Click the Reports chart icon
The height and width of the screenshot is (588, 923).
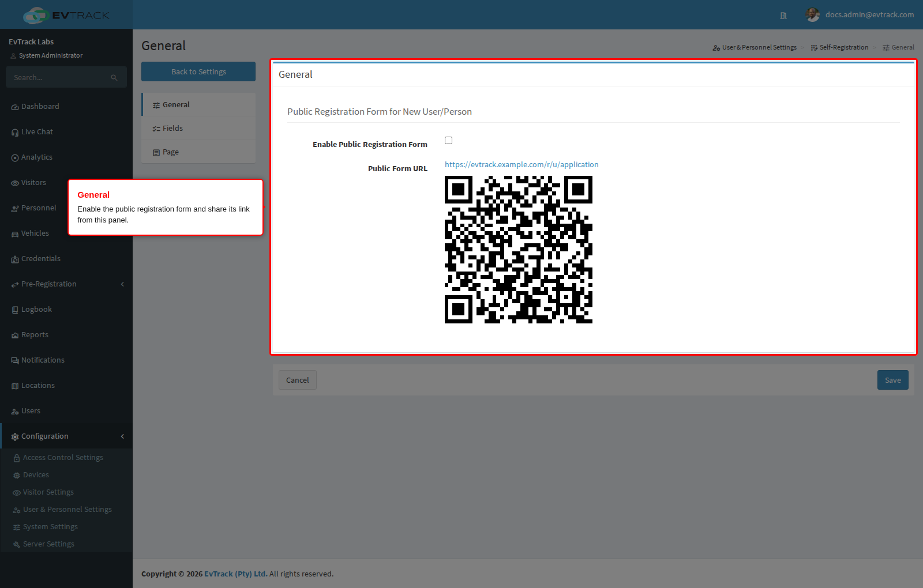15,336
